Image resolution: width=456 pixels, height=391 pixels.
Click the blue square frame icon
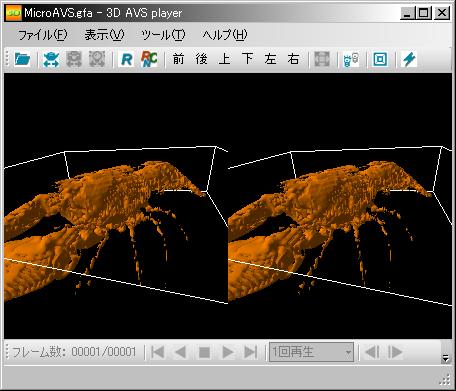click(380, 59)
